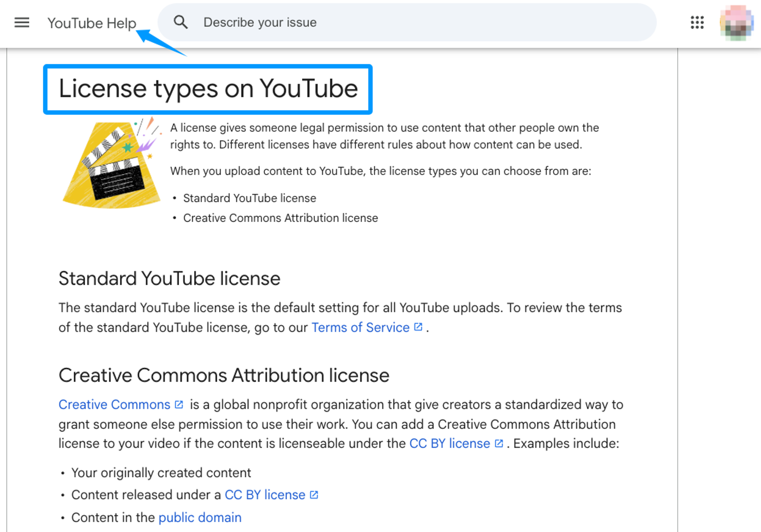This screenshot has height=532, width=761.
Task: Click the clapperboard illustration image
Action: (112, 163)
